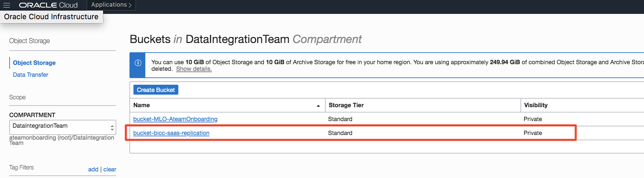This screenshot has width=644, height=178.
Task: Click the Name column sort arrow
Action: pyautogui.click(x=318, y=106)
